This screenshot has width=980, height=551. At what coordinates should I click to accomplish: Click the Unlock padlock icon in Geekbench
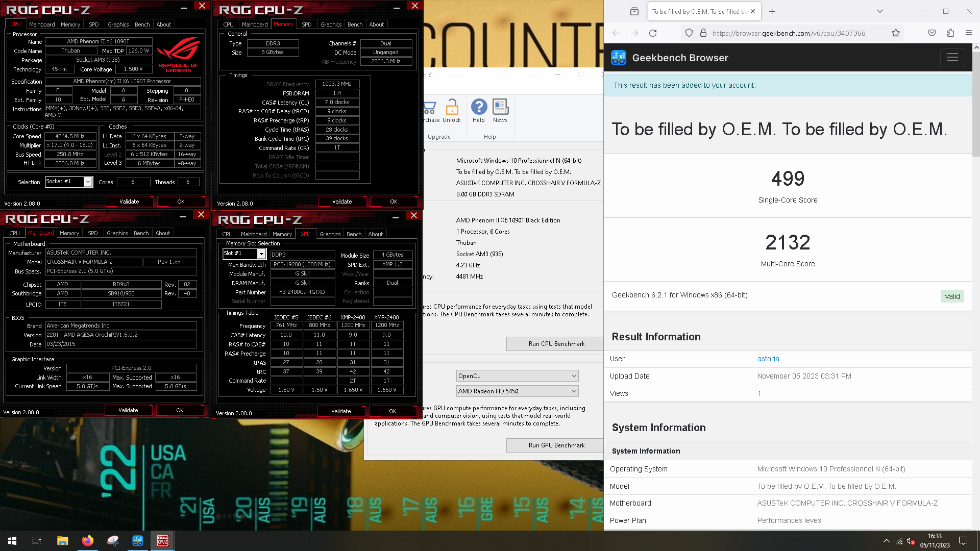[452, 110]
